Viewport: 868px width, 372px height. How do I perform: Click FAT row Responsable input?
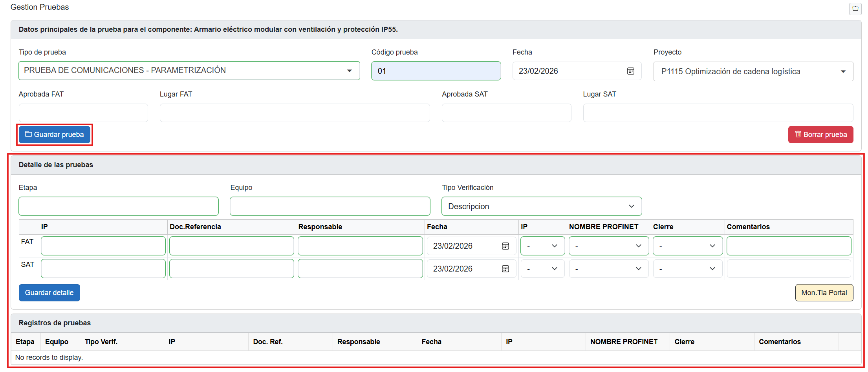point(360,246)
